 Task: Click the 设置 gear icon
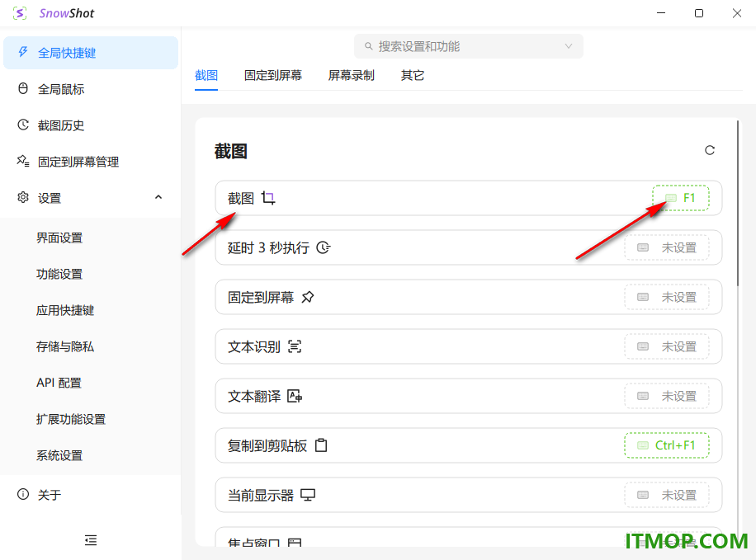(x=23, y=198)
